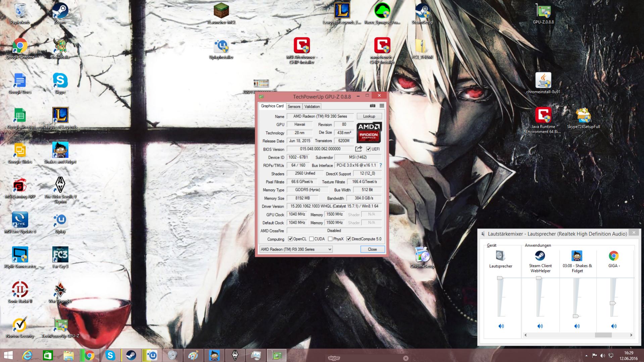Open the Java Runtime Environment installer icon
This screenshot has width=644, height=362.
tap(543, 120)
